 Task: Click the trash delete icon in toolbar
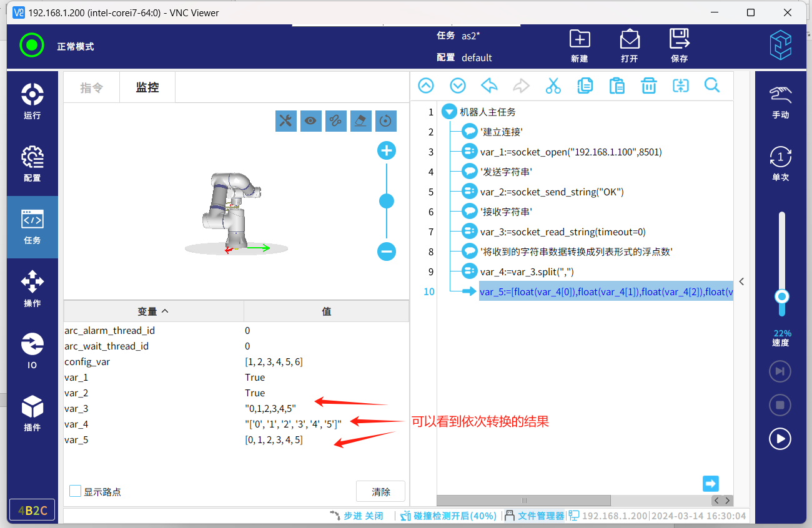tap(649, 86)
